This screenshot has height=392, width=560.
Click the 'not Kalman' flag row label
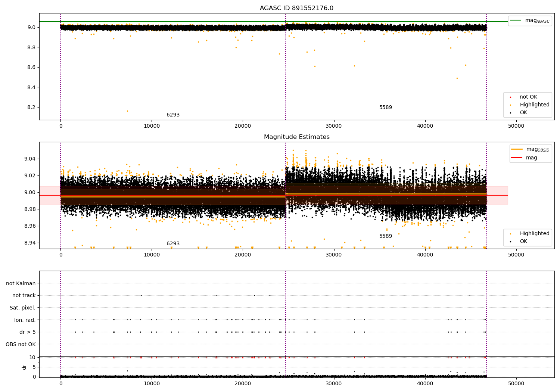pyautogui.click(x=21, y=283)
